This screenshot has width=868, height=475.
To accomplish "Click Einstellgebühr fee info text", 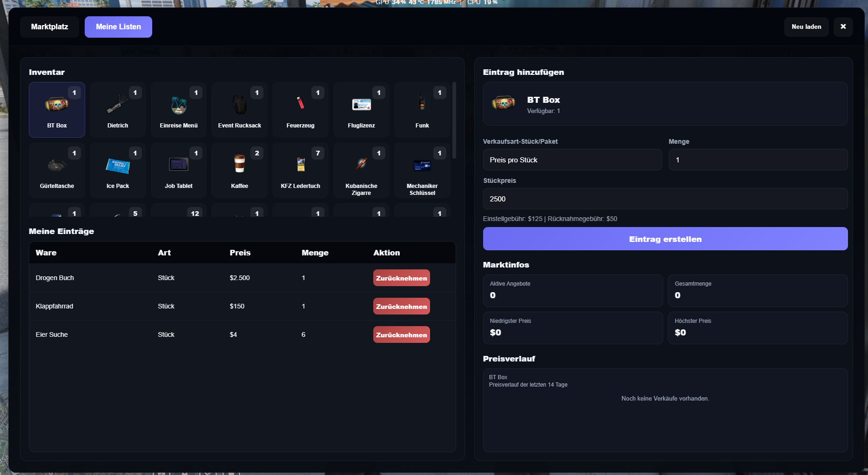I will 550,219.
